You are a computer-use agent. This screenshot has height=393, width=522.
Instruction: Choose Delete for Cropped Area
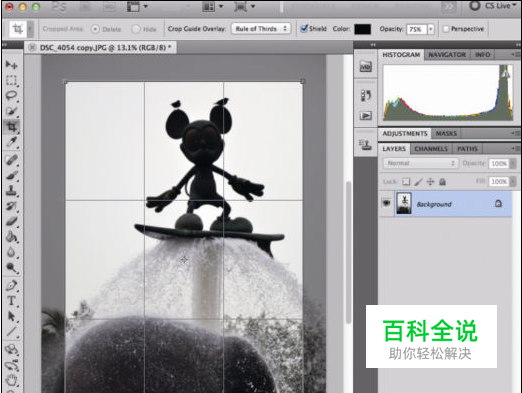click(x=95, y=29)
